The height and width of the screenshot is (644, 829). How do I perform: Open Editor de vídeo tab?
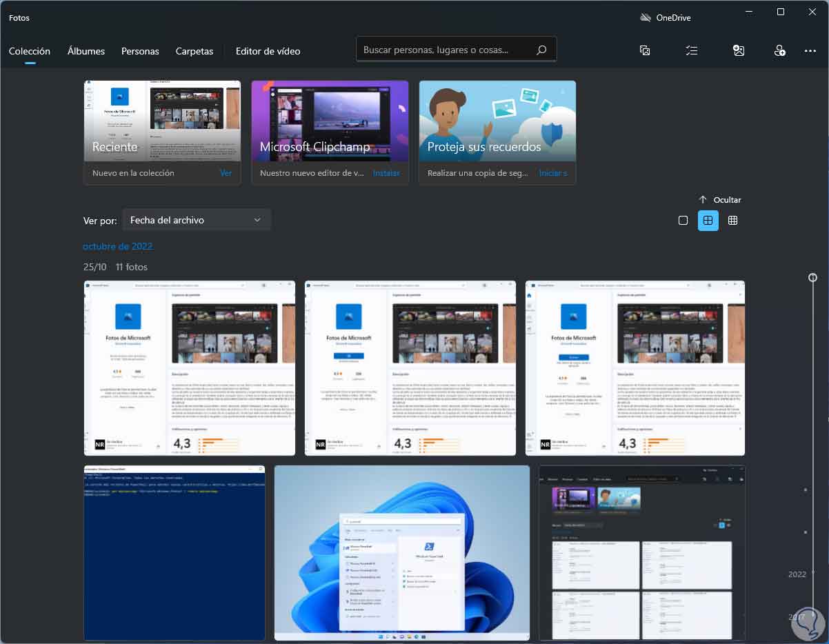268,51
